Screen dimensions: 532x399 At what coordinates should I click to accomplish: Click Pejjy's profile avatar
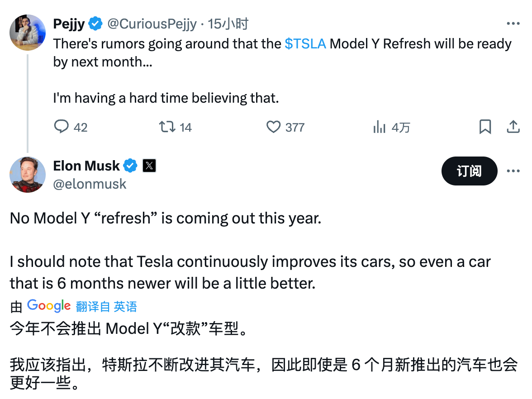click(28, 32)
